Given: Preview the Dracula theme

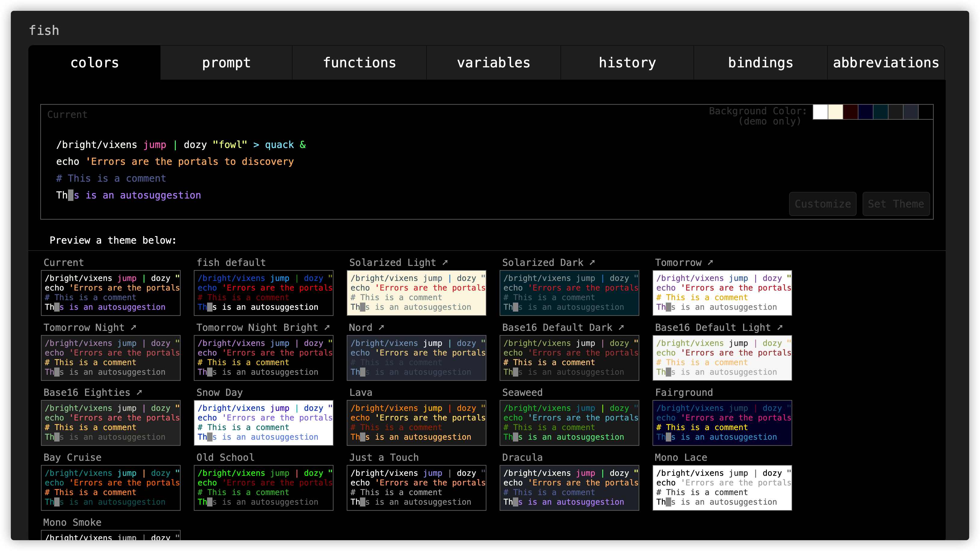Looking at the screenshot, I should [569, 488].
